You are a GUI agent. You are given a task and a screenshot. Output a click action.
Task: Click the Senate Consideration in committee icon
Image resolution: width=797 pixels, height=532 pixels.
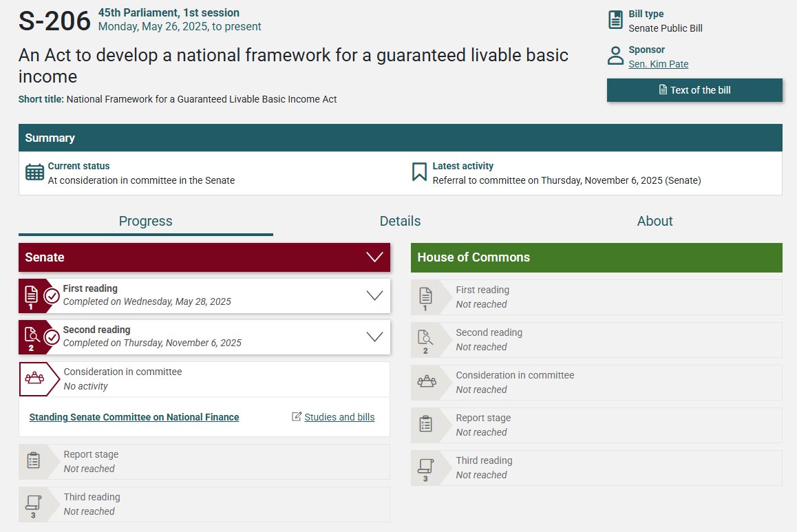coord(34,379)
